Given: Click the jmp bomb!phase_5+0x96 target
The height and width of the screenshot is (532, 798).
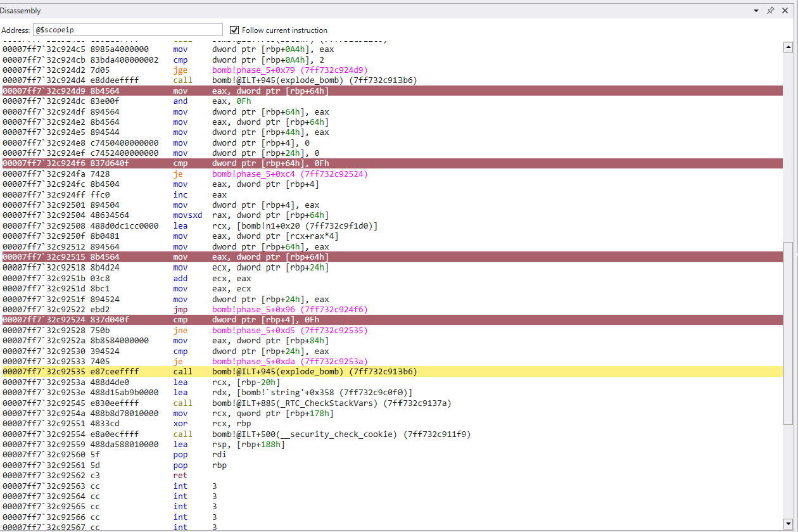Looking at the screenshot, I should click(x=289, y=310).
